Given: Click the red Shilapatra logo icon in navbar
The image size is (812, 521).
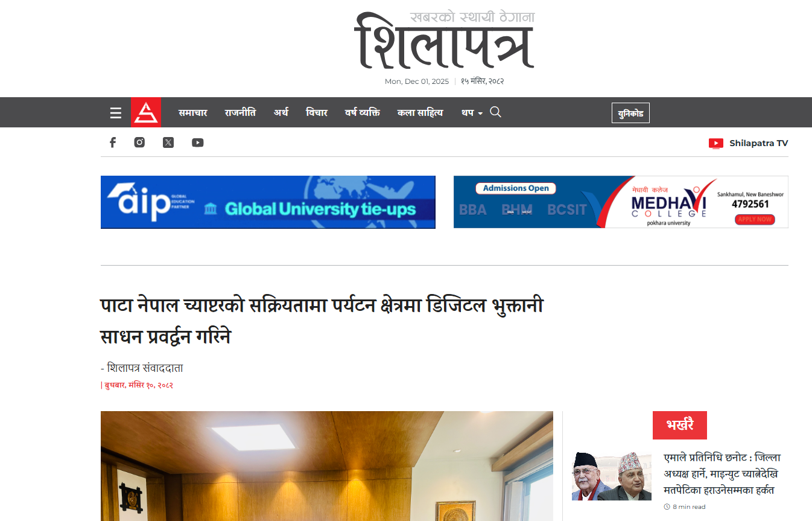Looking at the screenshot, I should (146, 112).
